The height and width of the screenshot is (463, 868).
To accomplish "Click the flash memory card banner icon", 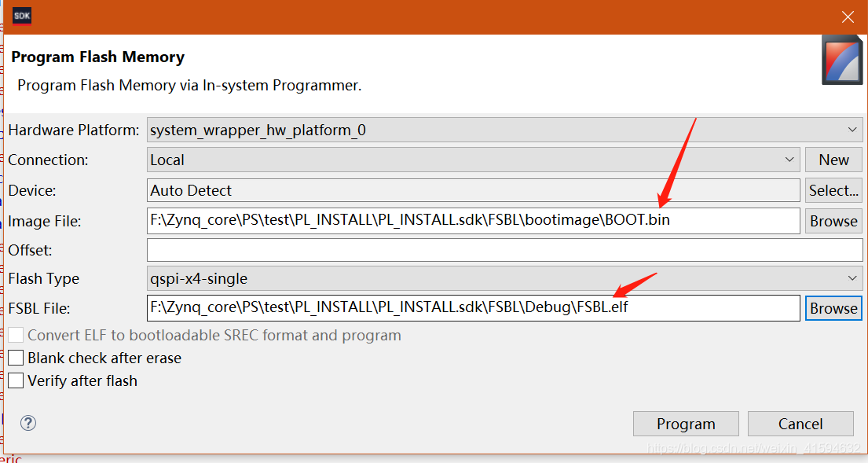I will (x=841, y=60).
